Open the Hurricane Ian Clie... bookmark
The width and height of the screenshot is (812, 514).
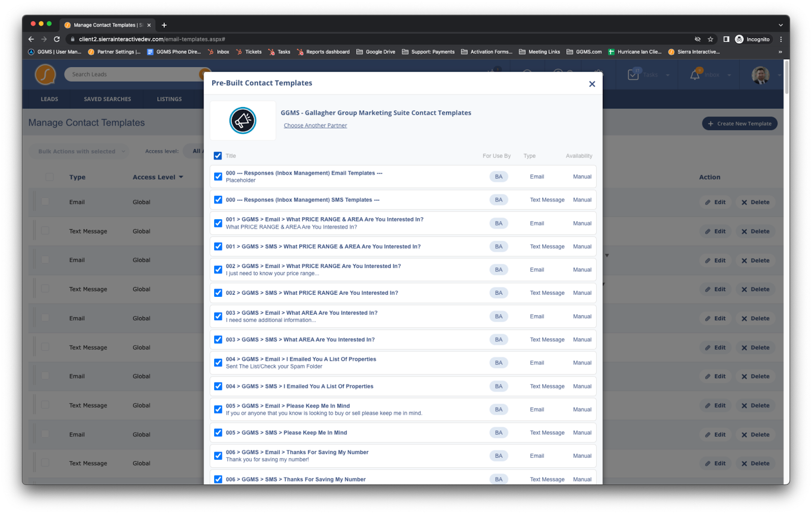pos(635,52)
